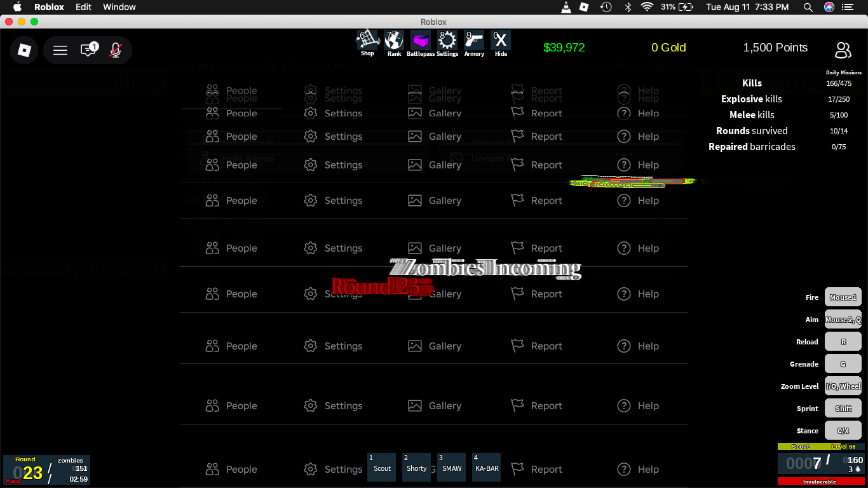
Task: Open the Apple menu
Action: tap(17, 7)
